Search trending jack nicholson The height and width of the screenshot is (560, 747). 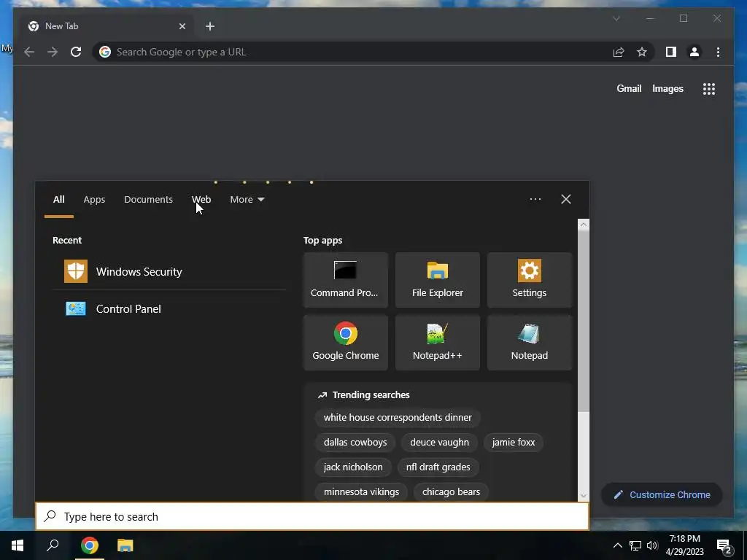click(x=353, y=467)
